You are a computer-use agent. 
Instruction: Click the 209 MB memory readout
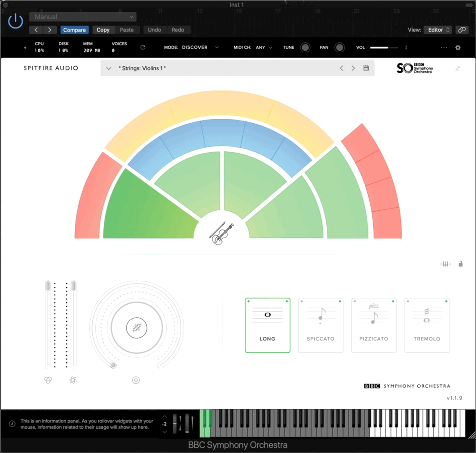click(92, 51)
